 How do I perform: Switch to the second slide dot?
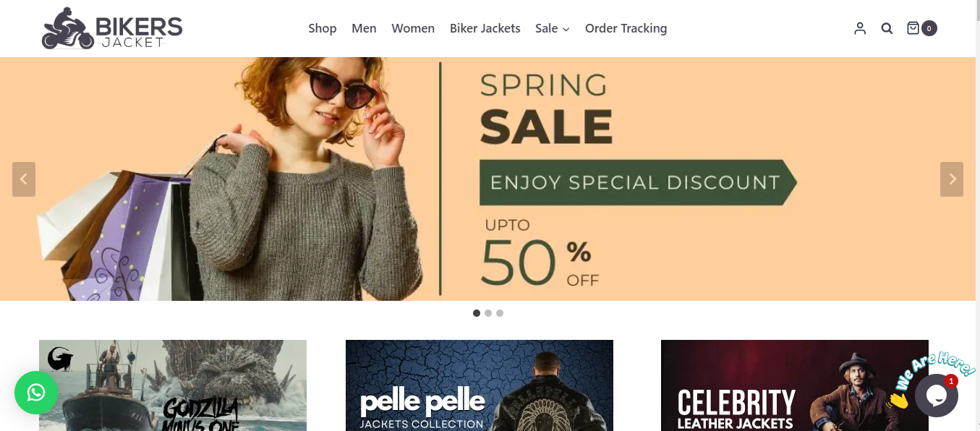click(488, 313)
